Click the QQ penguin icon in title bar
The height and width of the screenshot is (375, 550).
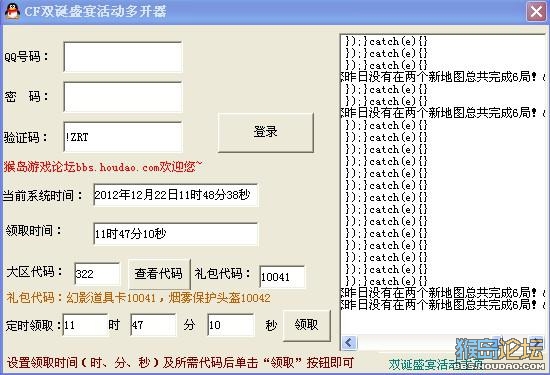coord(12,11)
